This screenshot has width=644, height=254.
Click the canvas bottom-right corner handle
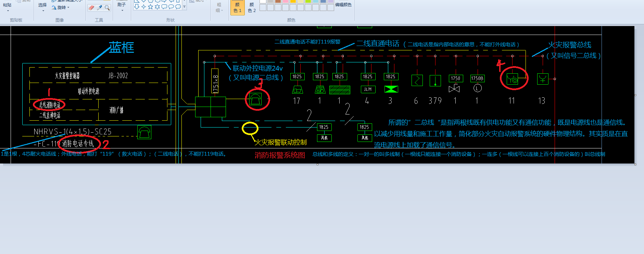(635, 164)
